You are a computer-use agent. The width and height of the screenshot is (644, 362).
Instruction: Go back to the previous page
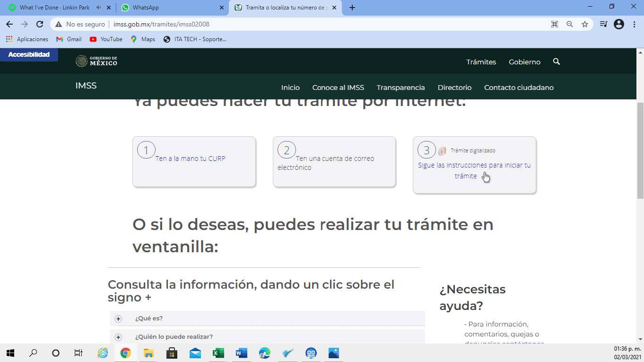pos(9,24)
